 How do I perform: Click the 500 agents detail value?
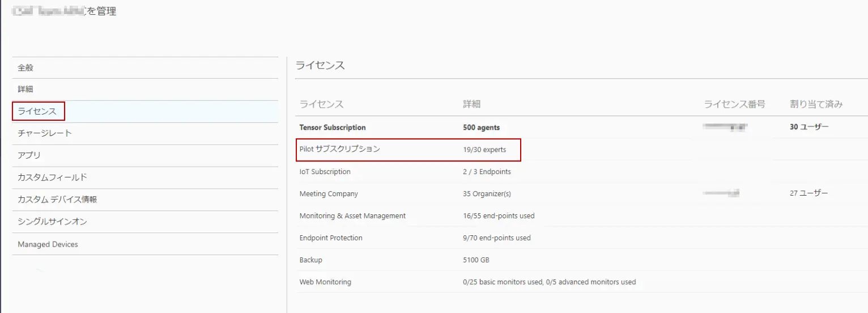pos(481,128)
